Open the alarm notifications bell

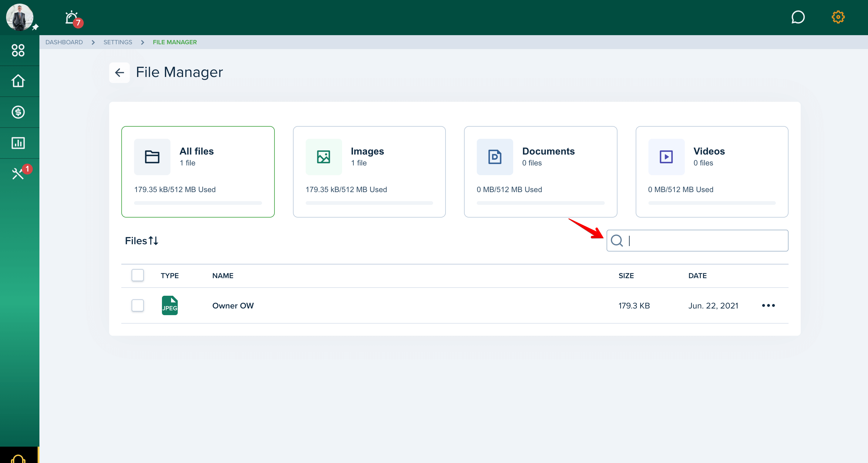coord(72,18)
